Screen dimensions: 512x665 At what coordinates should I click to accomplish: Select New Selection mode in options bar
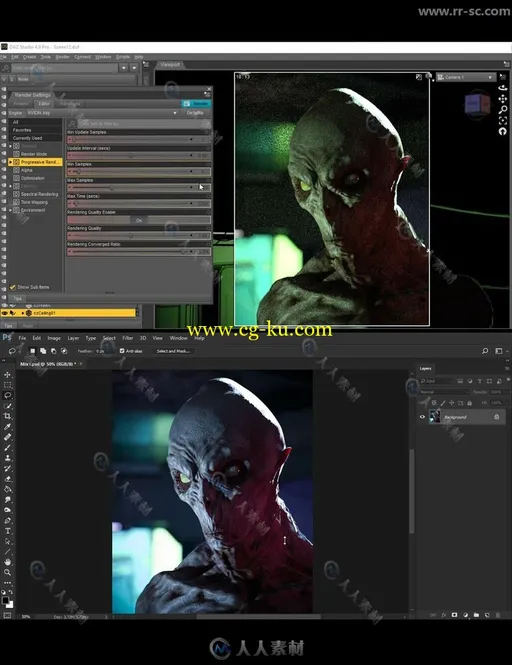[x=33, y=351]
